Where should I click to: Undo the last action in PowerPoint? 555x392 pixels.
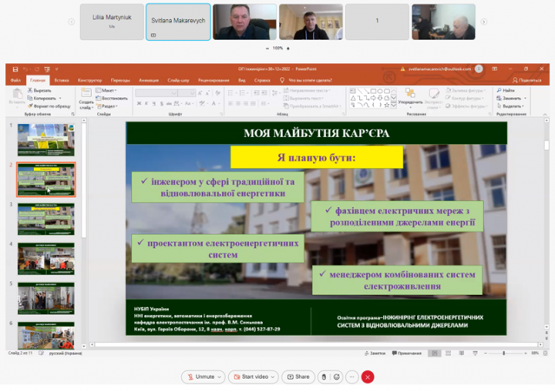pyautogui.click(x=25, y=69)
